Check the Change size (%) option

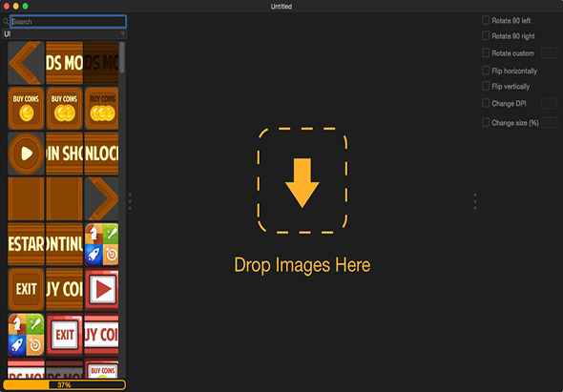pyautogui.click(x=486, y=123)
